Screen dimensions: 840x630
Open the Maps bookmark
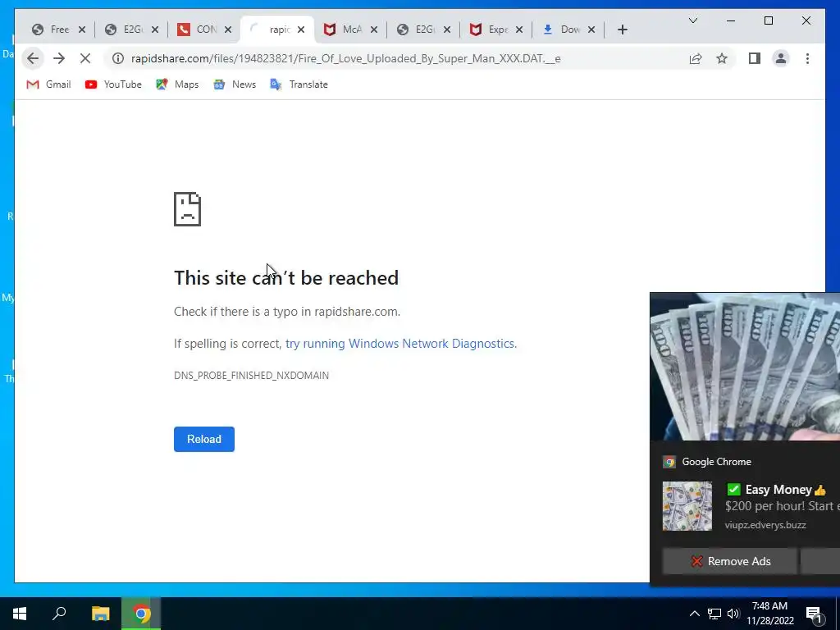coord(177,84)
